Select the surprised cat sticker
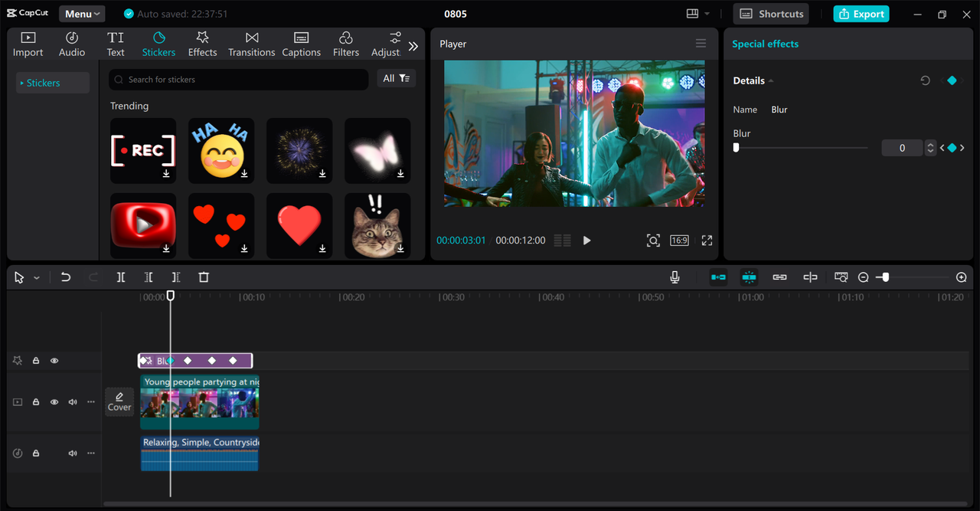Image resolution: width=980 pixels, height=511 pixels. pyautogui.click(x=377, y=225)
